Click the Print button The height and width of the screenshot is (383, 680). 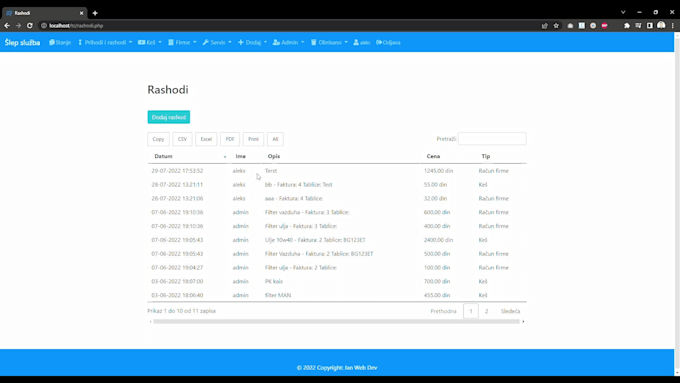tap(253, 139)
